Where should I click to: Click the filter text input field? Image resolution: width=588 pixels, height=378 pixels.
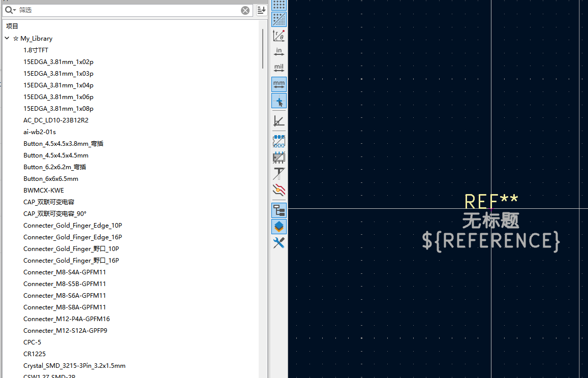pos(127,10)
